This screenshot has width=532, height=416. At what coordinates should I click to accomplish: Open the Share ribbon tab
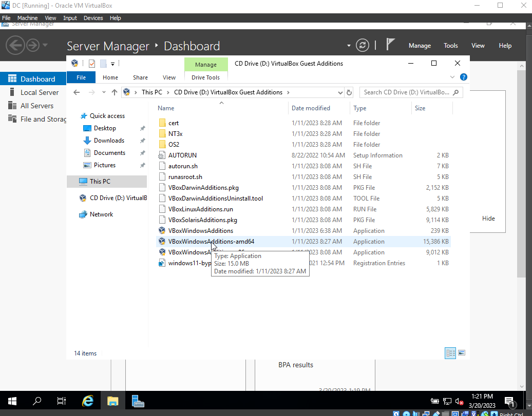[x=140, y=77]
